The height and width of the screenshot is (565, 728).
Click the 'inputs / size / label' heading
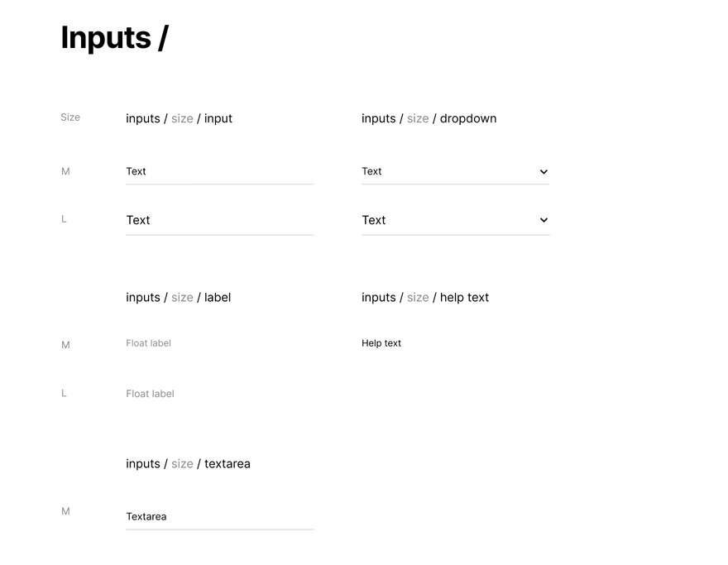click(x=179, y=297)
